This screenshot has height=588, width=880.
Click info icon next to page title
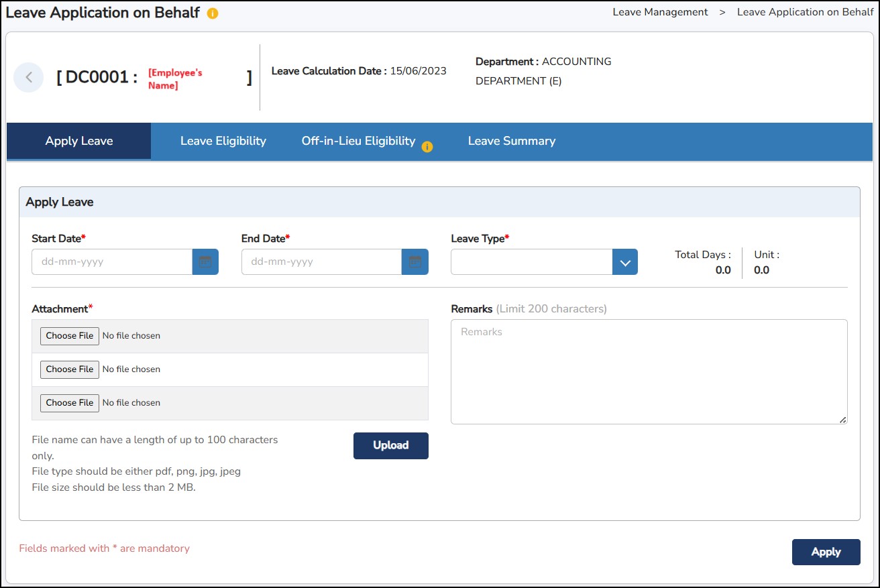[x=213, y=13]
